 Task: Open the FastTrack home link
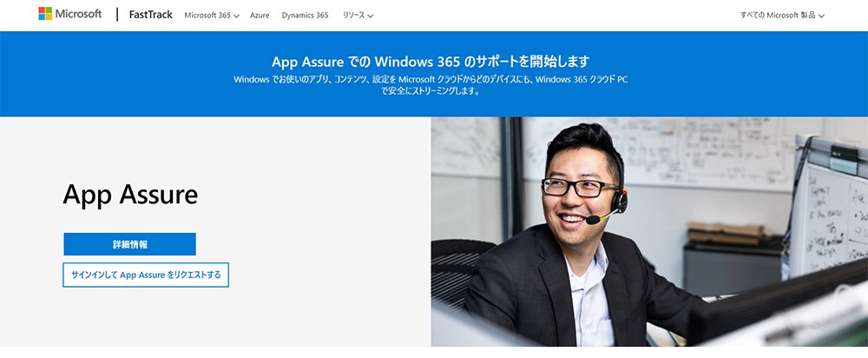click(x=150, y=15)
